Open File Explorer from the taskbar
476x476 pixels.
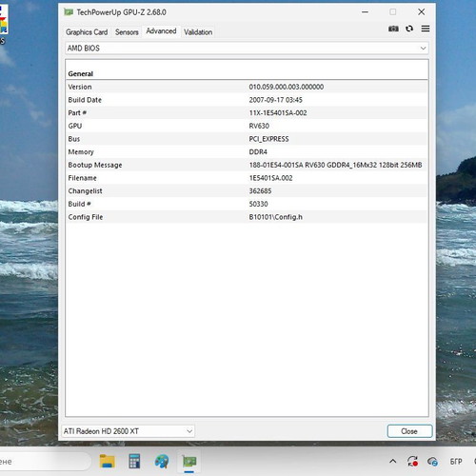coord(108,461)
